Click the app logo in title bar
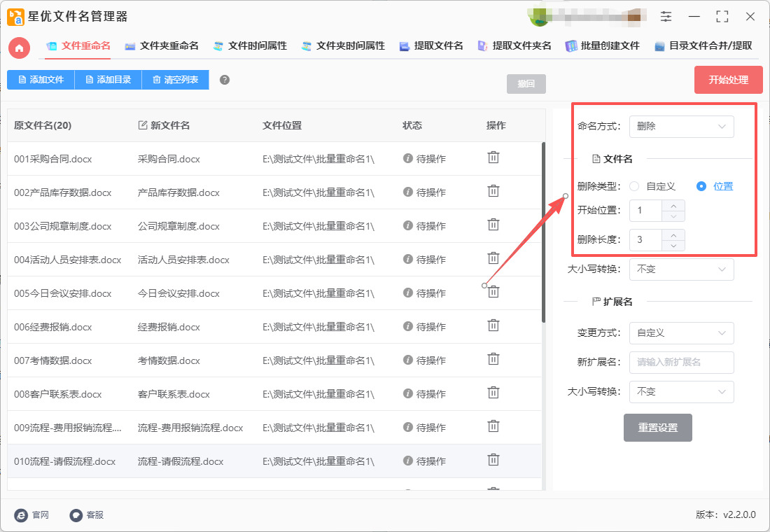Image resolution: width=770 pixels, height=532 pixels. tap(15, 17)
